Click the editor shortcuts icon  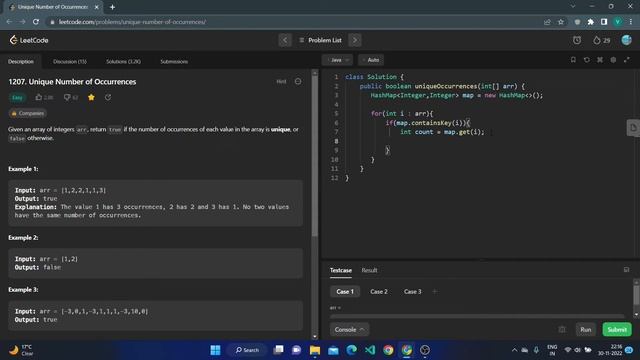[x=600, y=60]
